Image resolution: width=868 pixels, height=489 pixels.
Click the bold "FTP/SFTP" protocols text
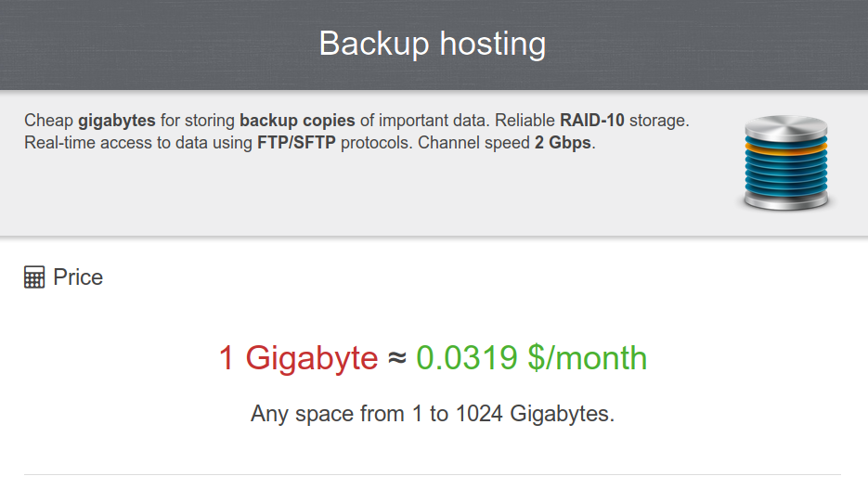click(296, 144)
